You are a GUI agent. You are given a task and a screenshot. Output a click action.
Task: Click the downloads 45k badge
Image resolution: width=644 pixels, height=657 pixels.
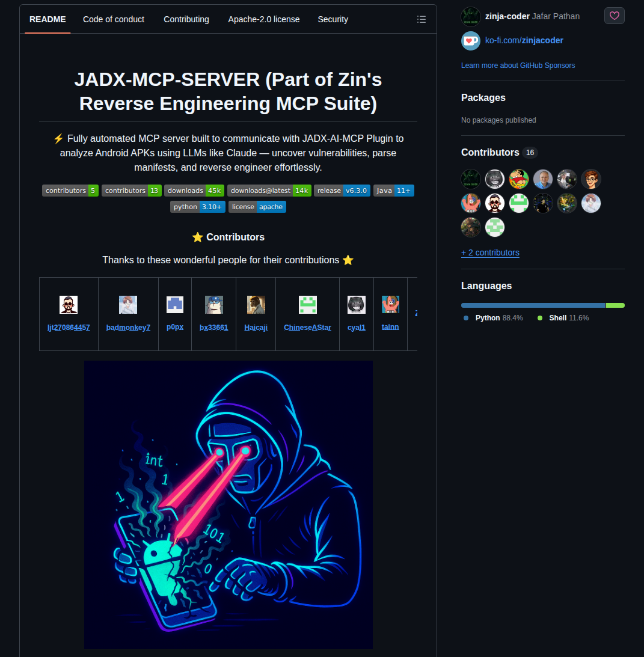(194, 191)
